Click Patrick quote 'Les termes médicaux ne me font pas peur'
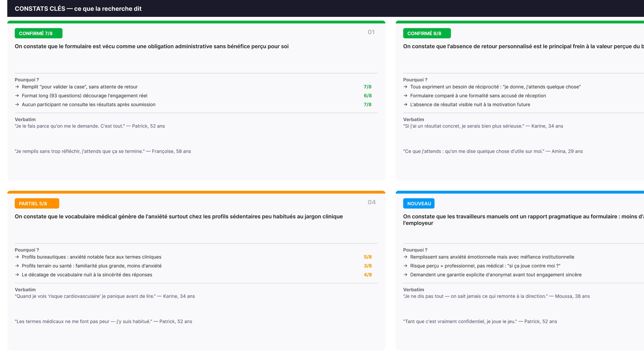 (x=103, y=321)
